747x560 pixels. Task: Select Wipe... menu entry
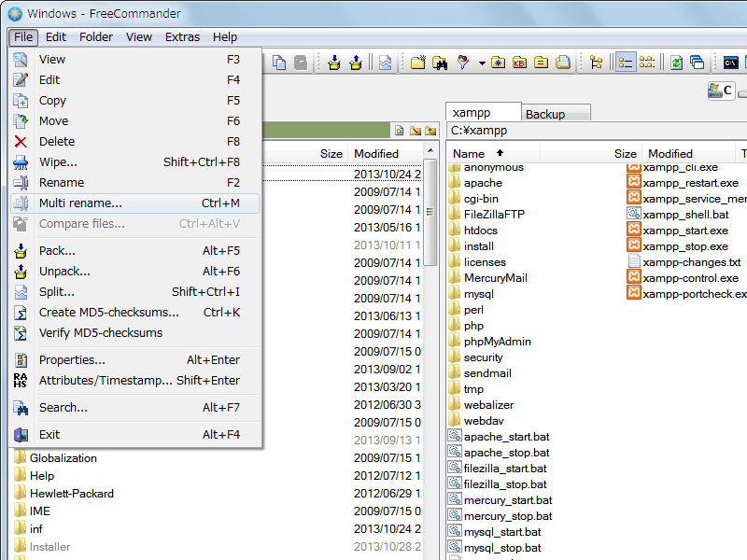click(135, 161)
